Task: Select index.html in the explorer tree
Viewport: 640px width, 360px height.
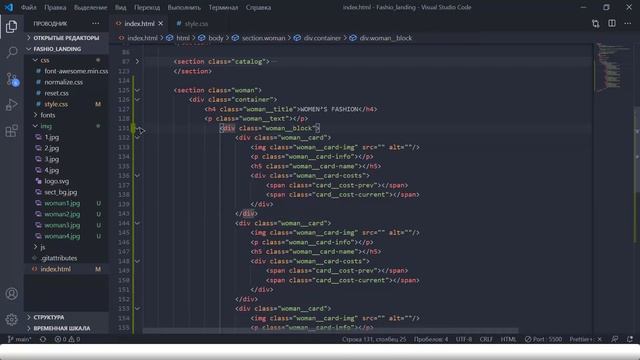Action: pos(56,269)
